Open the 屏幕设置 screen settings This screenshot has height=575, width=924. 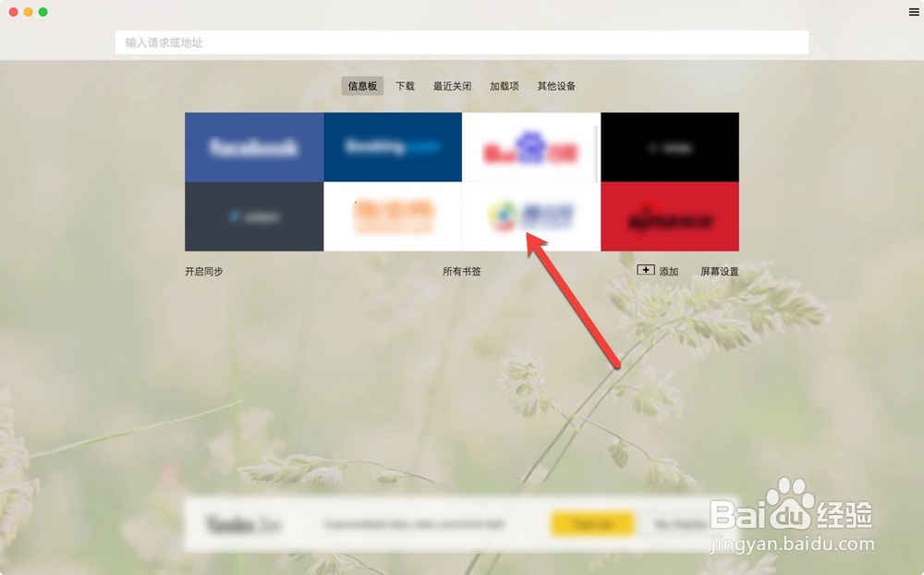click(x=720, y=271)
